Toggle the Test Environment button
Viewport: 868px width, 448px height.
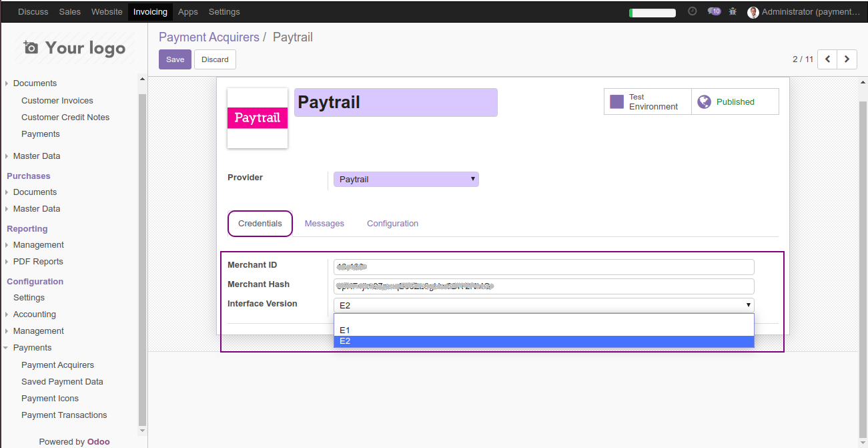tap(647, 101)
